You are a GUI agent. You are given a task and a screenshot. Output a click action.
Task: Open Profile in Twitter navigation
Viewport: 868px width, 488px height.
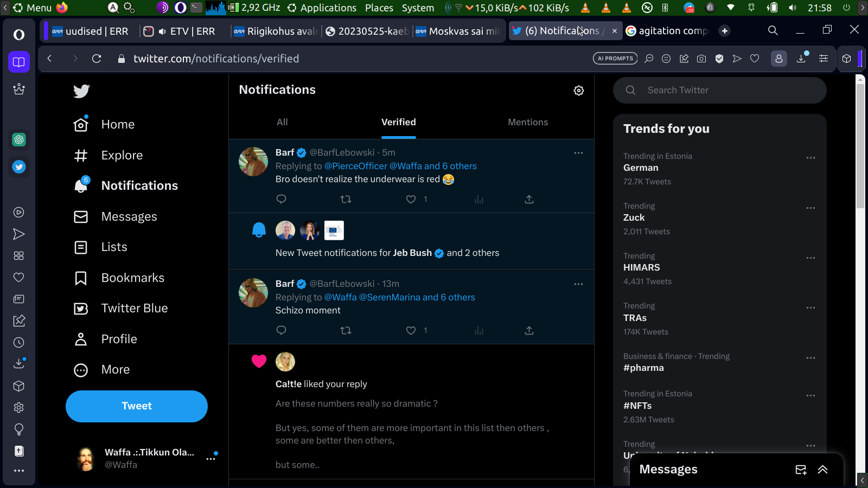coord(105,339)
